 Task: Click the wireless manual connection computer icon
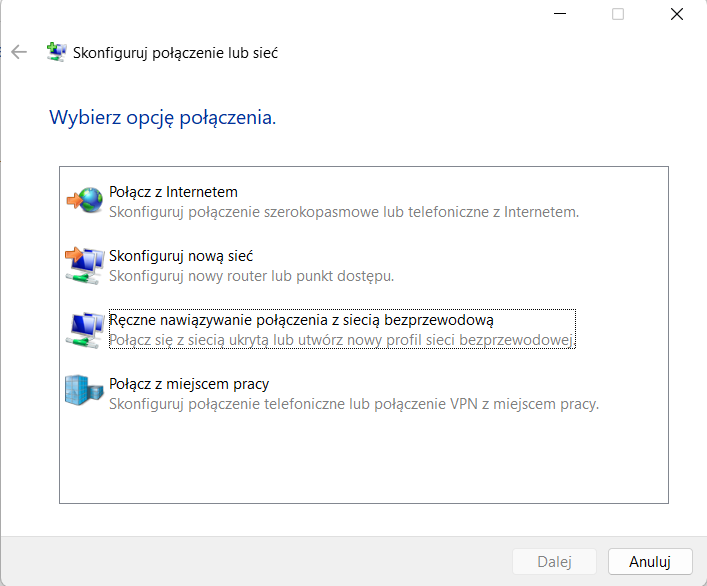point(84,330)
